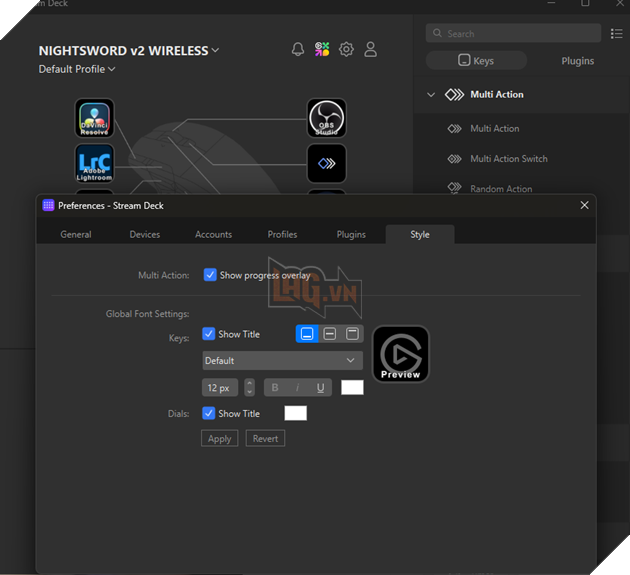Open the Dials title color swatch
The width and height of the screenshot is (630, 575).
tap(296, 413)
